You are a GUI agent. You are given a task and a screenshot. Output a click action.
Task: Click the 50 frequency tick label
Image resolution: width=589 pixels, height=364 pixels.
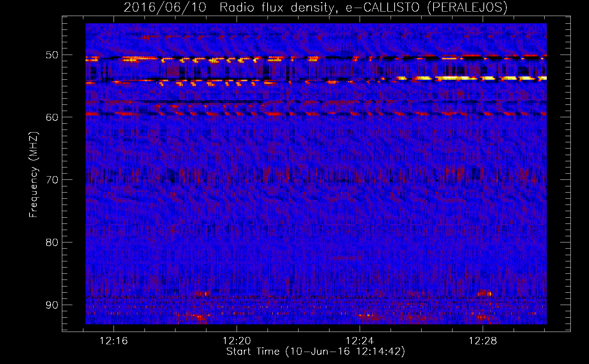52,55
